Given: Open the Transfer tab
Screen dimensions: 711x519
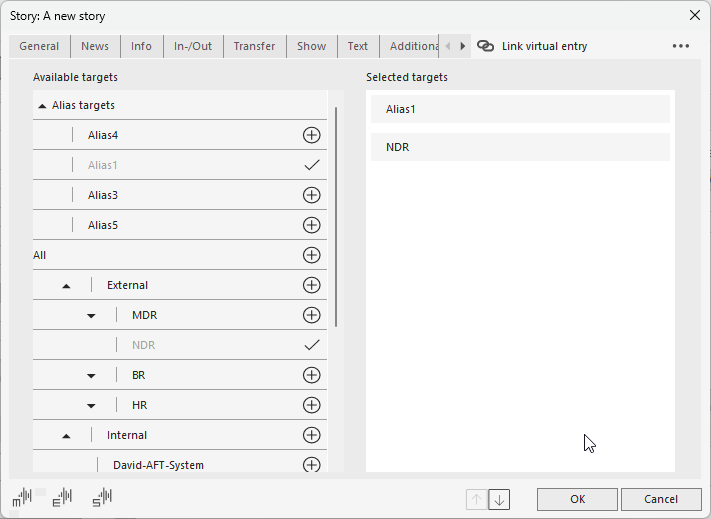Looking at the screenshot, I should tap(254, 46).
